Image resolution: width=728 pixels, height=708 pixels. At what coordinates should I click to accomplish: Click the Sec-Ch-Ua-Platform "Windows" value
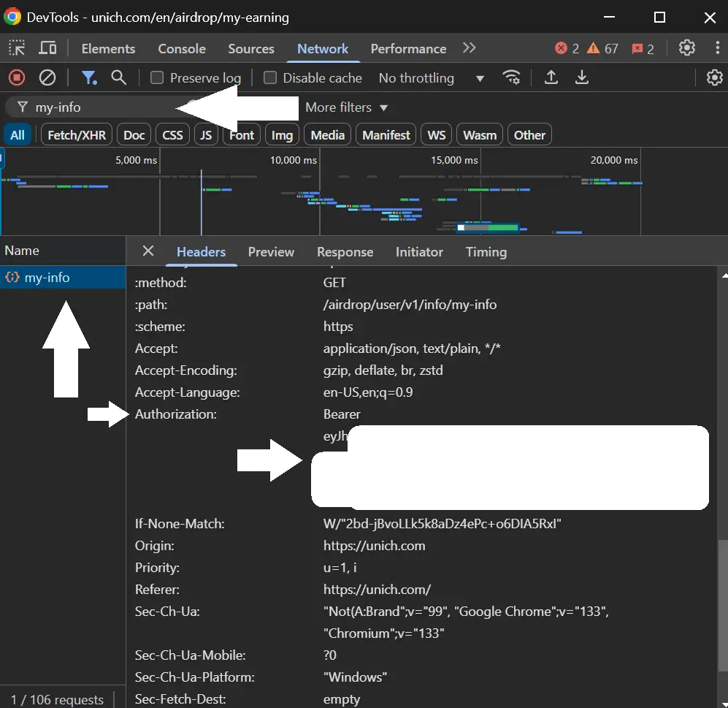[355, 677]
